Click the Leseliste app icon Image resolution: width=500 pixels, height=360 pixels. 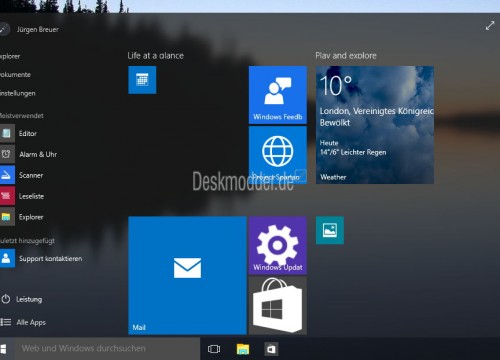pos(7,196)
